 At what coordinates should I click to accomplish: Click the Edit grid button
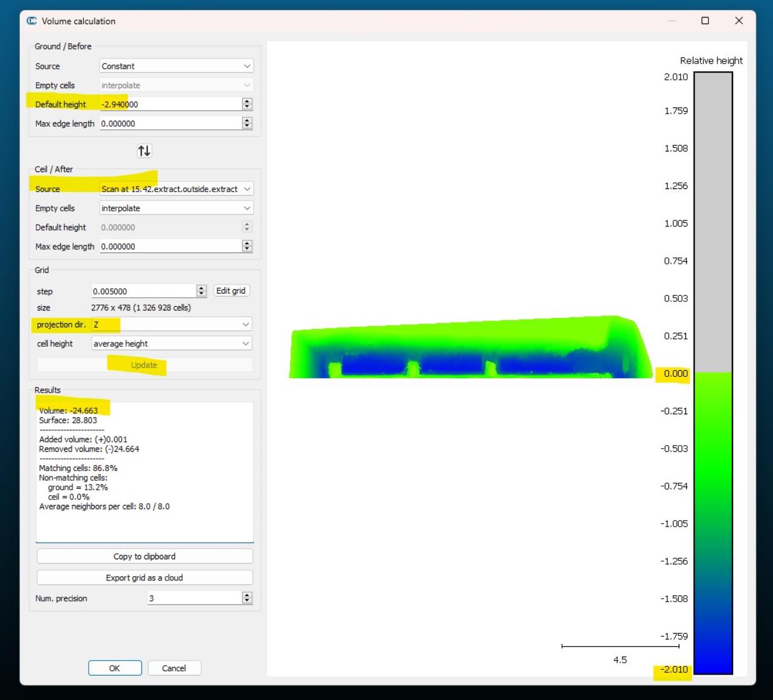click(x=231, y=291)
